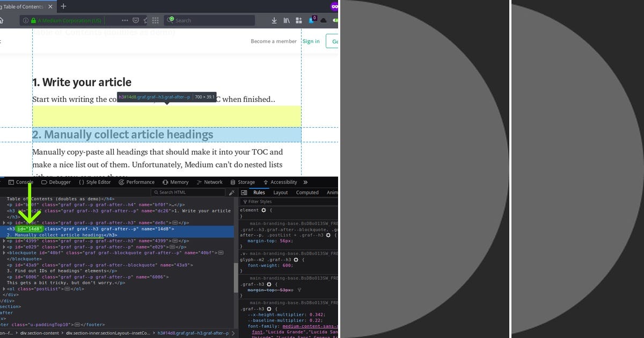Screen dimensions: 644x338
Task: Open the Downloads panel in Firefox toolbar
Action: [275, 20]
